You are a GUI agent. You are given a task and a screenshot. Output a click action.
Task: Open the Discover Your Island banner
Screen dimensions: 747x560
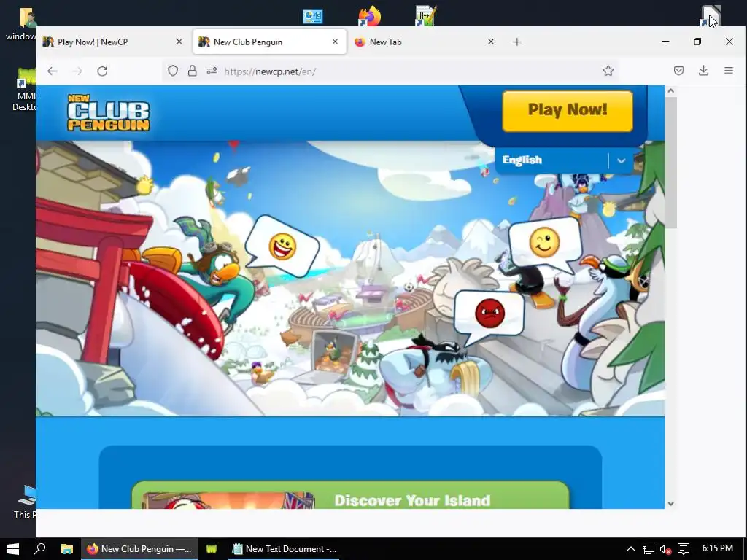click(351, 495)
